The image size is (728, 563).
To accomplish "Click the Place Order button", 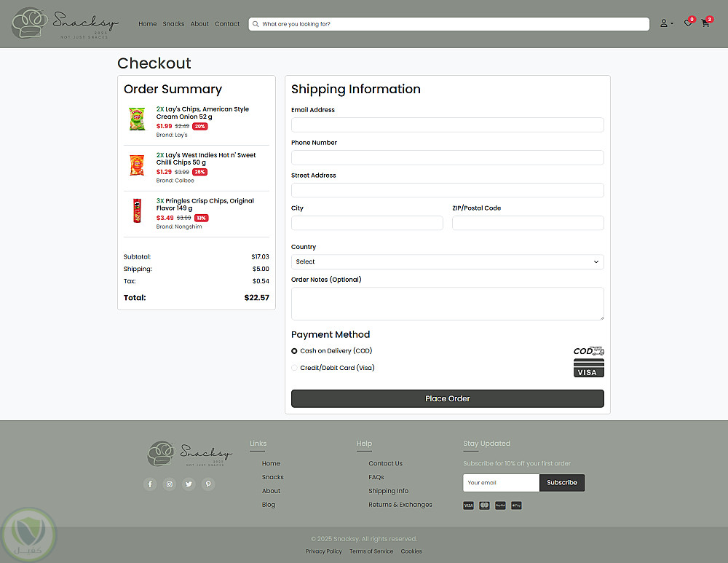I will tap(447, 398).
